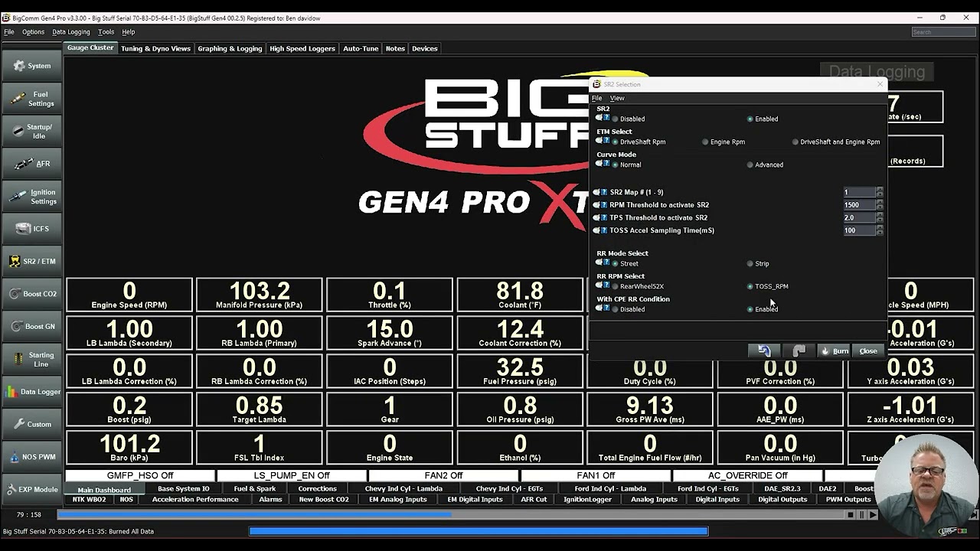Click the redo arrow button in SR2 Selection
This screenshot has height=551, width=980.
coord(799,350)
